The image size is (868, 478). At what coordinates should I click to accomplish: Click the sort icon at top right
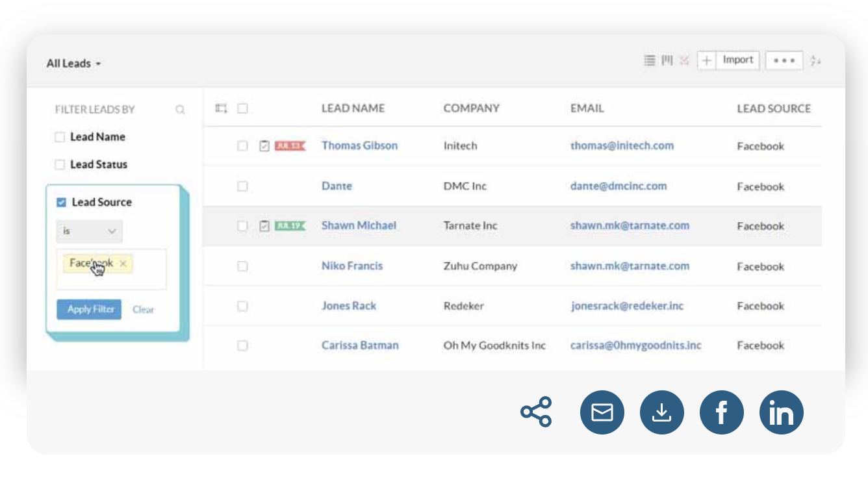point(817,60)
